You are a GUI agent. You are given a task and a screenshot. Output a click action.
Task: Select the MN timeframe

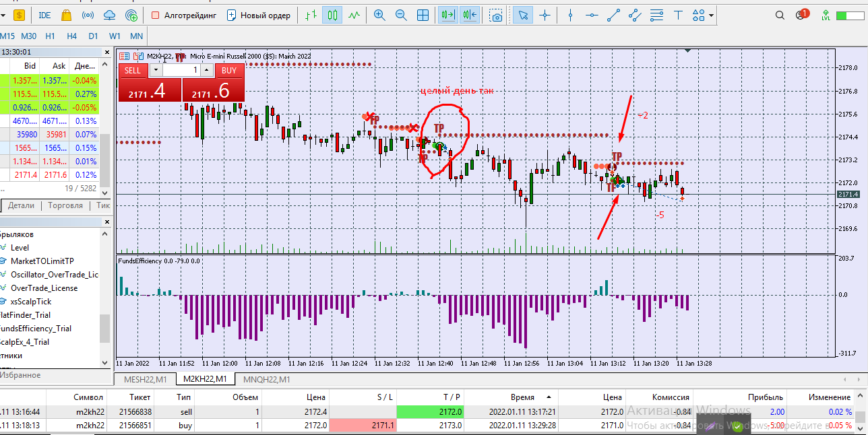click(136, 36)
